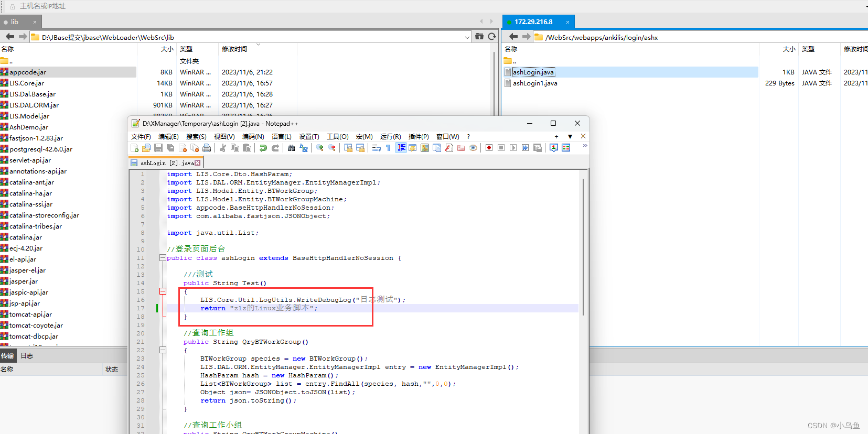This screenshot has width=868, height=434.
Task: Sort local files by 修改时间 column
Action: pyautogui.click(x=234, y=49)
